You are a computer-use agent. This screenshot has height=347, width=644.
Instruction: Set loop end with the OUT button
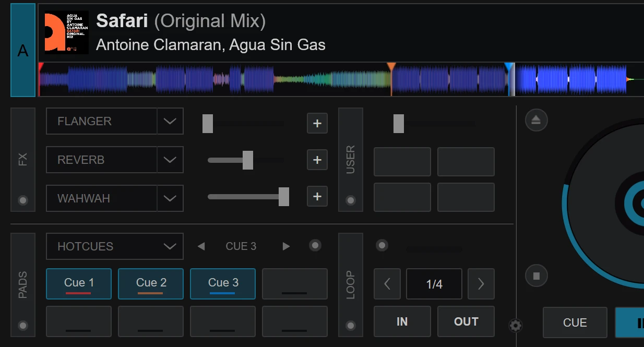coord(466,321)
